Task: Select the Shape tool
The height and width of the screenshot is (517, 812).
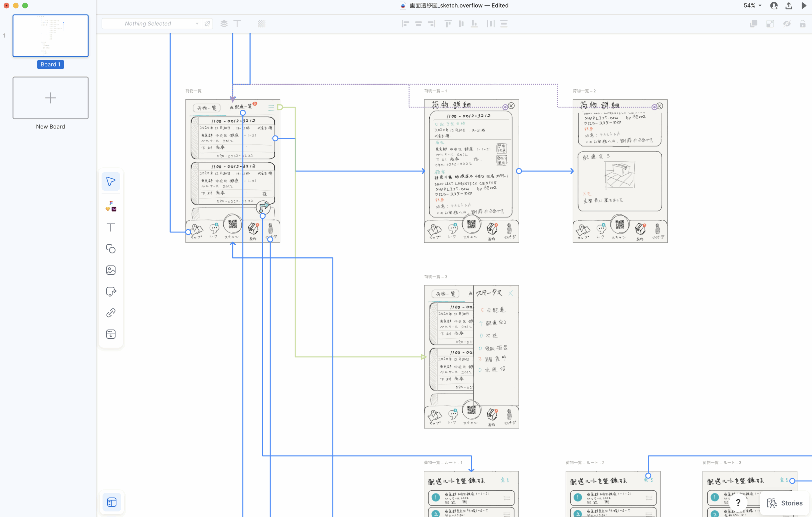Action: [x=111, y=249]
